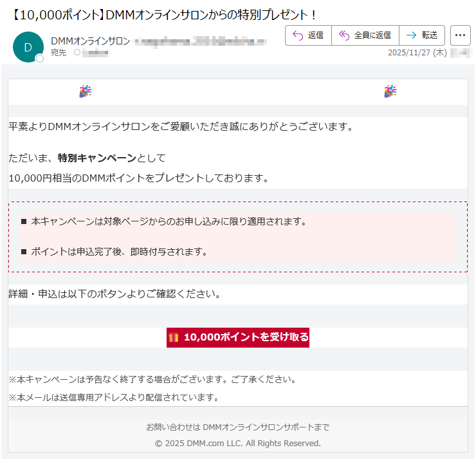The height and width of the screenshot is (459, 476).
Task: Click the received date 2025/11/27 (木)
Action: click(417, 53)
